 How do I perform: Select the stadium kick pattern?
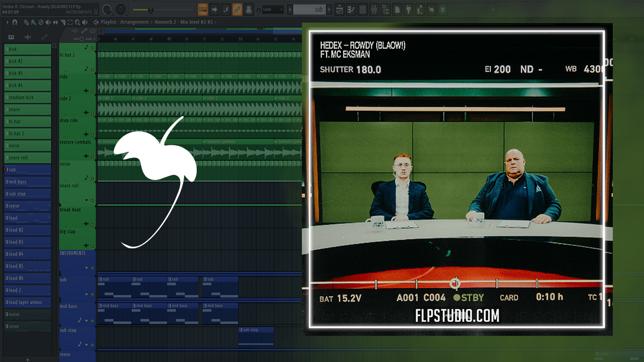28,98
